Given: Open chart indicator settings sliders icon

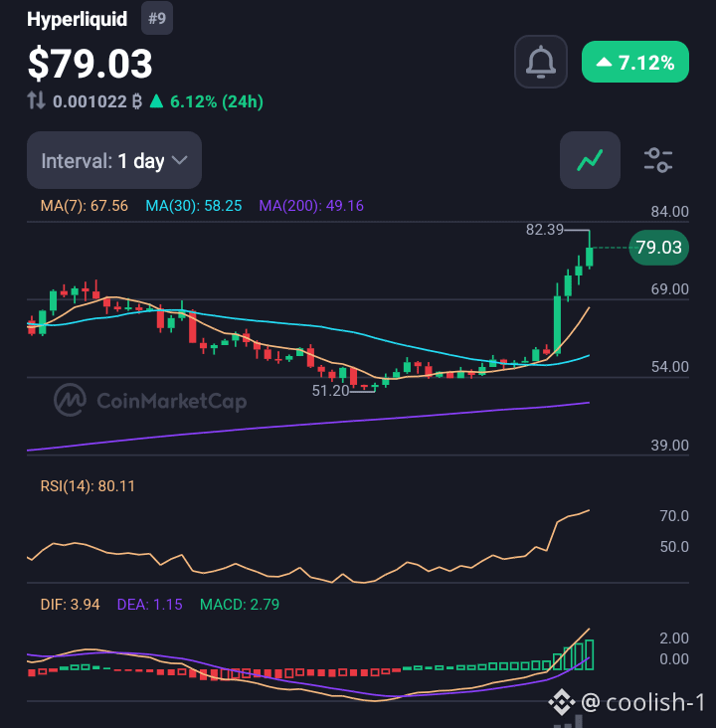Looking at the screenshot, I should [658, 160].
